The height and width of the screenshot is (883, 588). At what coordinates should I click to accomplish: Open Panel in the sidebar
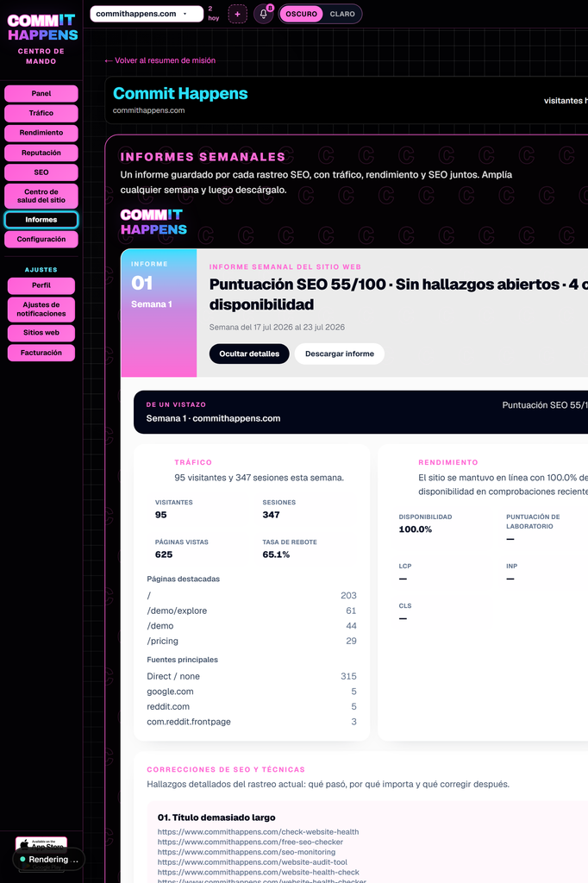coord(41,93)
